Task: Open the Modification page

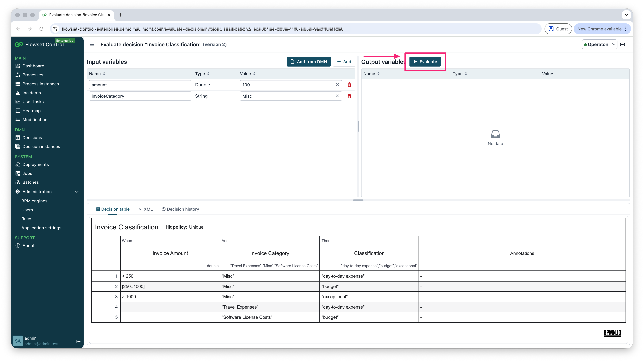Action: [35, 120]
